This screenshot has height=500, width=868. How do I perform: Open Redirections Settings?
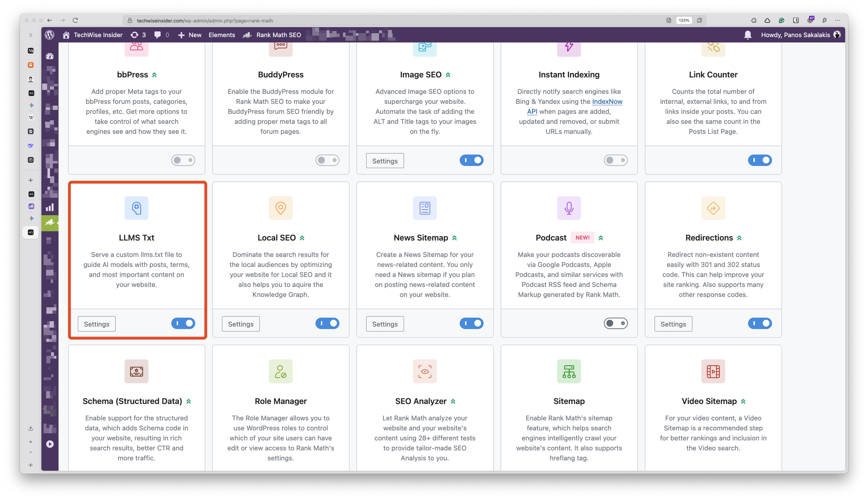[673, 324]
